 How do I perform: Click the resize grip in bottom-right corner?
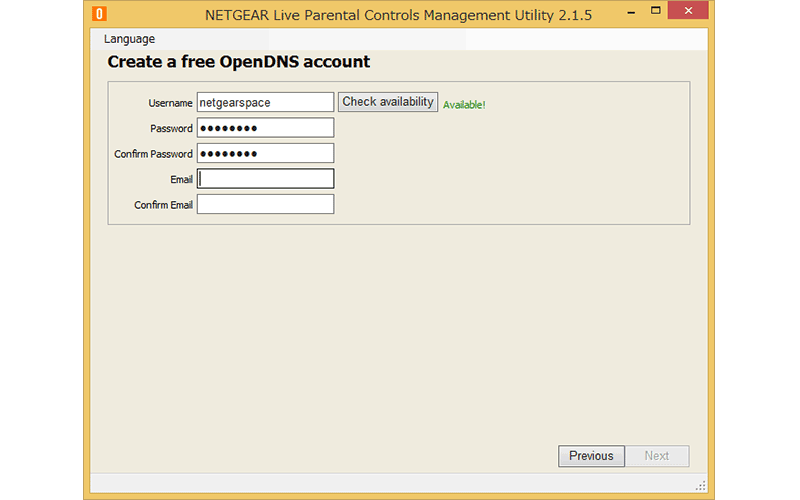pos(701,486)
